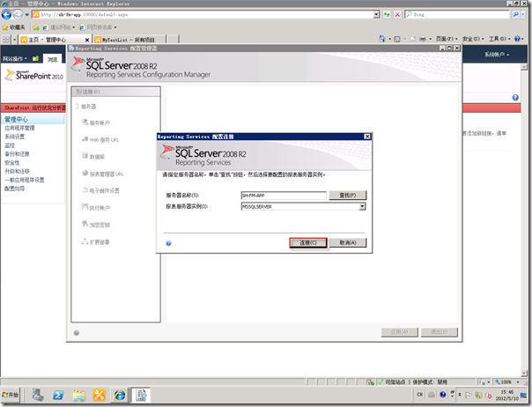Click the IE home icon in command bar

click(382, 39)
